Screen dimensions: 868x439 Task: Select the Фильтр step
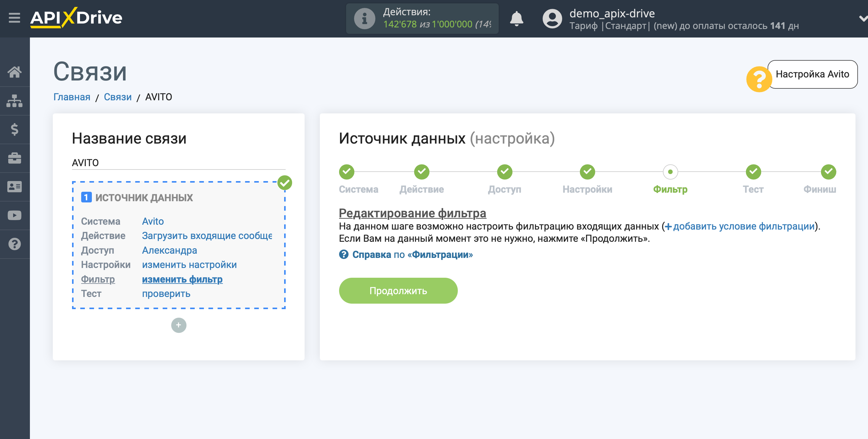pos(670,172)
